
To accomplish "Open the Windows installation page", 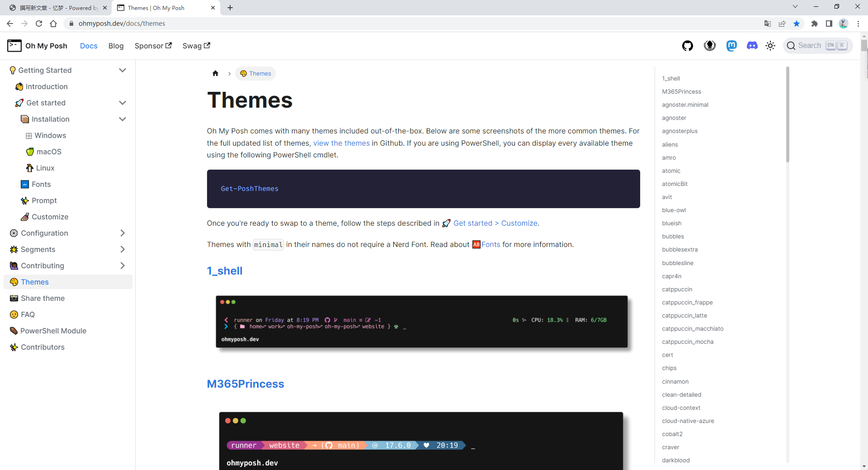I will coord(46,135).
